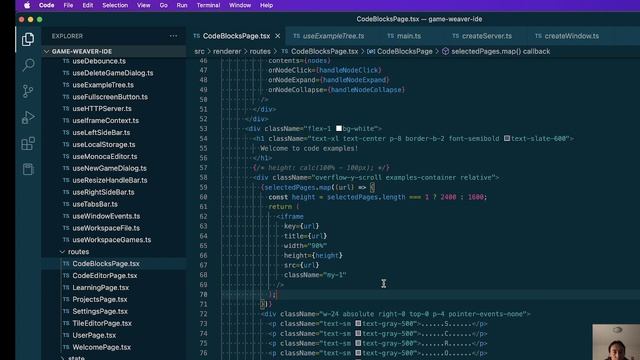Open the Help menu
Screen dimensions: 640x360
click(x=266, y=5)
